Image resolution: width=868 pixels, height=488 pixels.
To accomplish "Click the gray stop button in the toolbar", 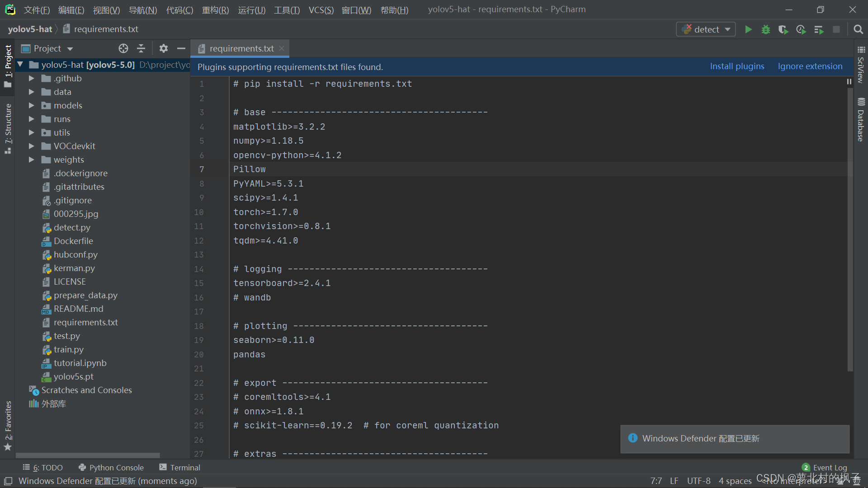I will (836, 29).
